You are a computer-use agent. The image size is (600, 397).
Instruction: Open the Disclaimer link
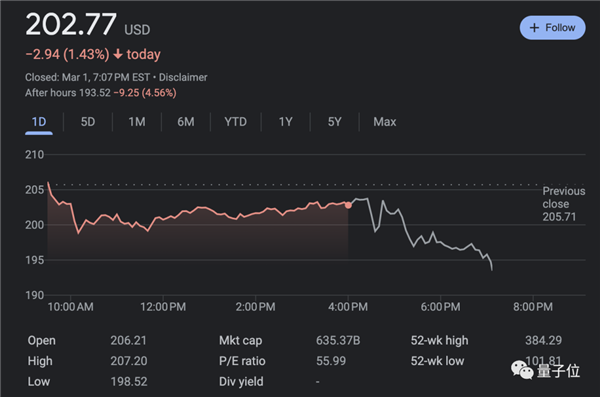click(x=183, y=77)
